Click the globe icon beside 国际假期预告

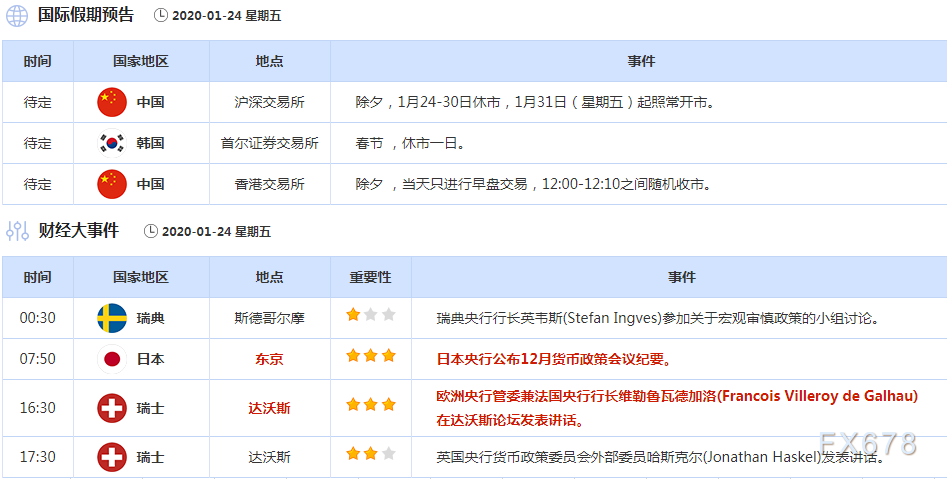point(17,16)
